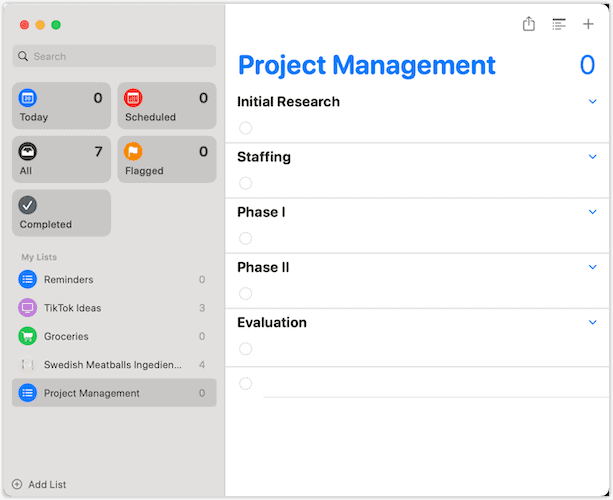This screenshot has width=613, height=500.
Task: Click the plus icon to add reminder
Action: point(588,24)
